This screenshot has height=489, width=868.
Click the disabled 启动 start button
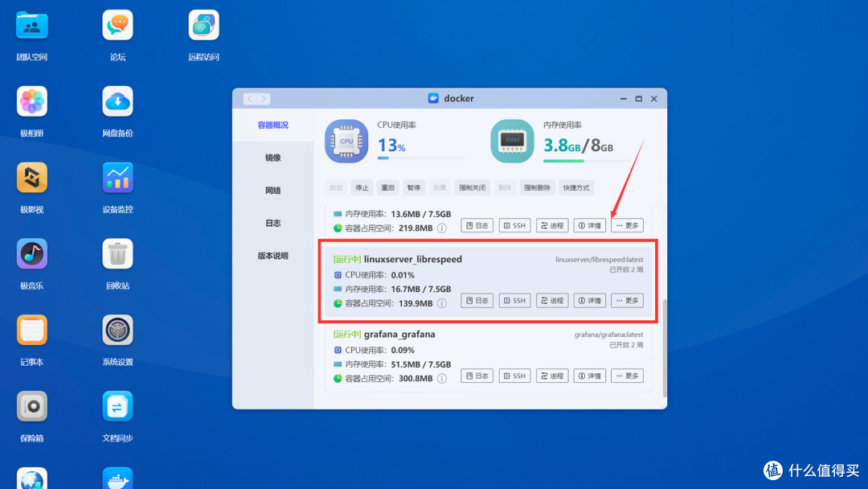pyautogui.click(x=336, y=187)
